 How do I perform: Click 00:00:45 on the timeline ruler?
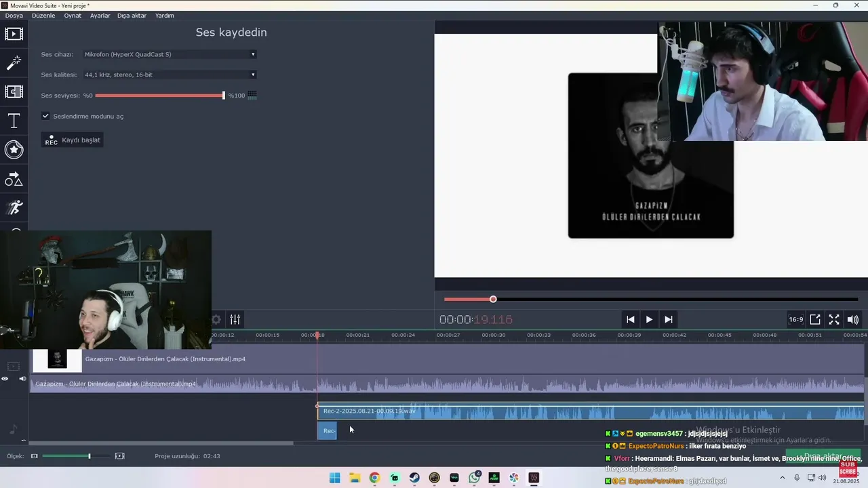pos(719,335)
